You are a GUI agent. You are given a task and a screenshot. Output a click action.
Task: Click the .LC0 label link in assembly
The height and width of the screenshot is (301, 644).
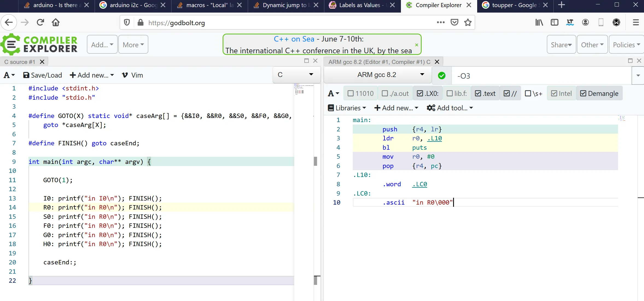click(x=419, y=184)
